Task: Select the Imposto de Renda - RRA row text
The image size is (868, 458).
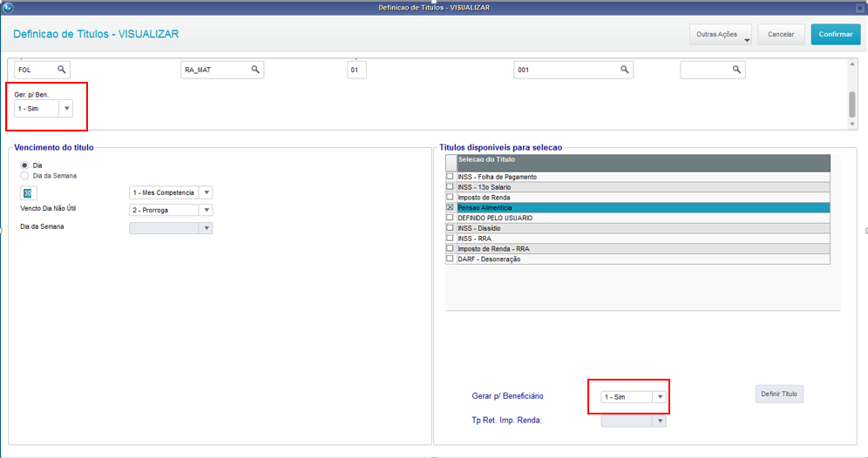Action: point(493,249)
